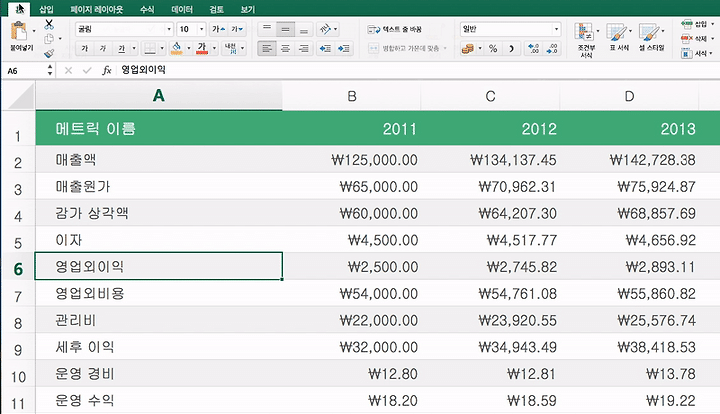Open the 페이지 레이아웃 tab
The image size is (720, 414).
pos(97,9)
